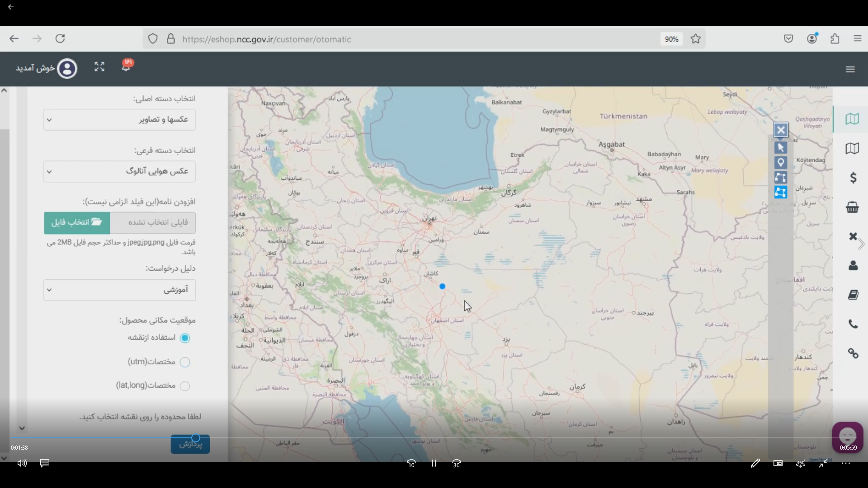
Task: Expand the sidebar chevron at right edge
Action: (862, 244)
